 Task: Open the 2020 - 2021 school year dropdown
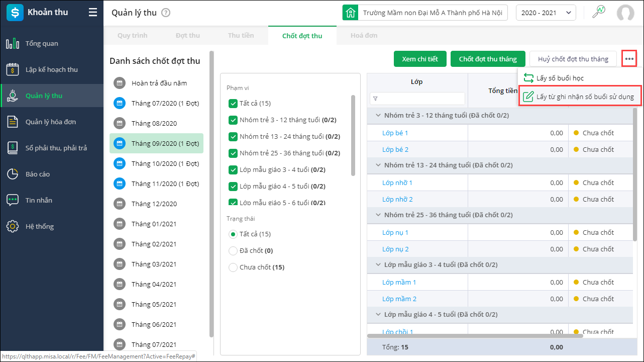click(546, 13)
